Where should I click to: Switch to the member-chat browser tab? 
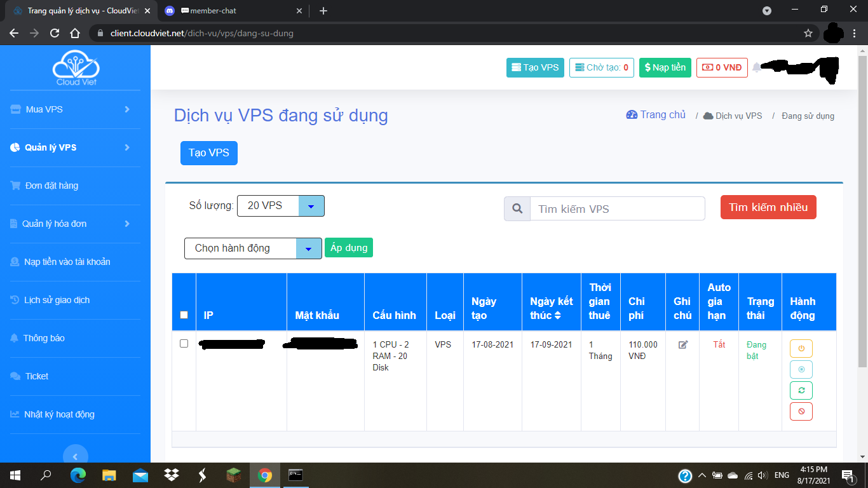pos(232,11)
